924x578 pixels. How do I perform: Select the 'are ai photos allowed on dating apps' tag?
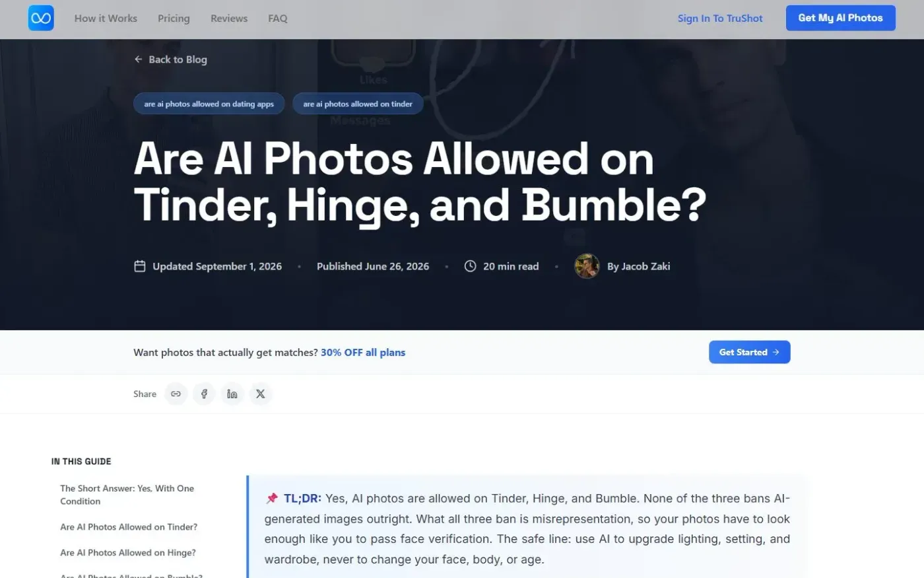(x=209, y=104)
